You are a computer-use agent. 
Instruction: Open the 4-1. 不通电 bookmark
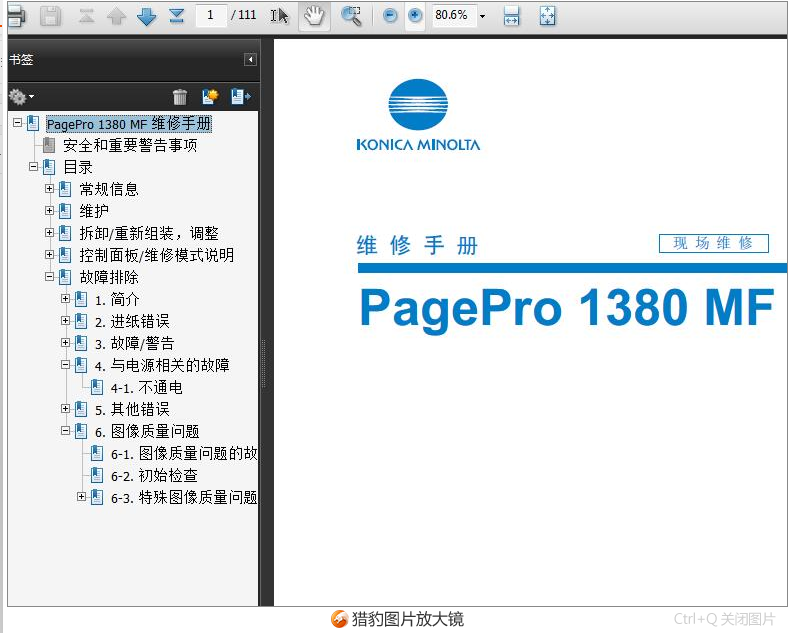147,387
